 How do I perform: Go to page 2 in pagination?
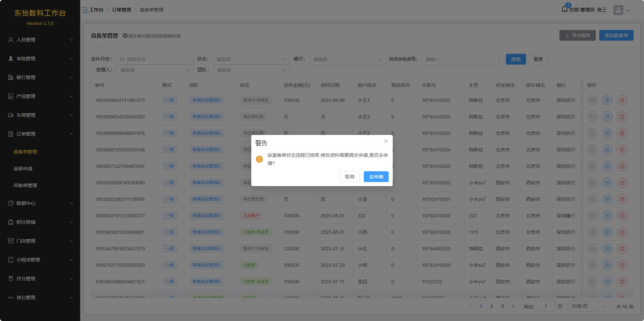tap(491, 306)
